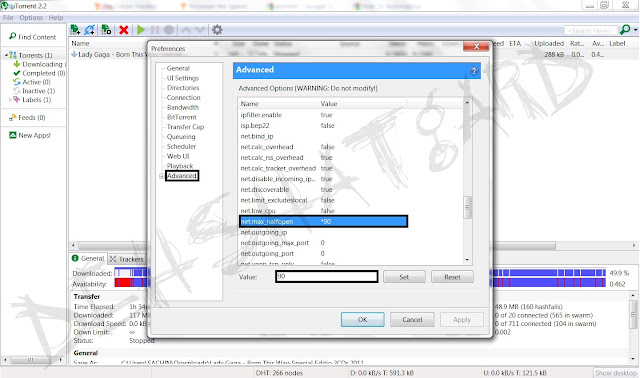Open the search provider dropdown arrow
Image resolution: width=640 pixels, height=378 pixels.
pyautogui.click(x=635, y=30)
